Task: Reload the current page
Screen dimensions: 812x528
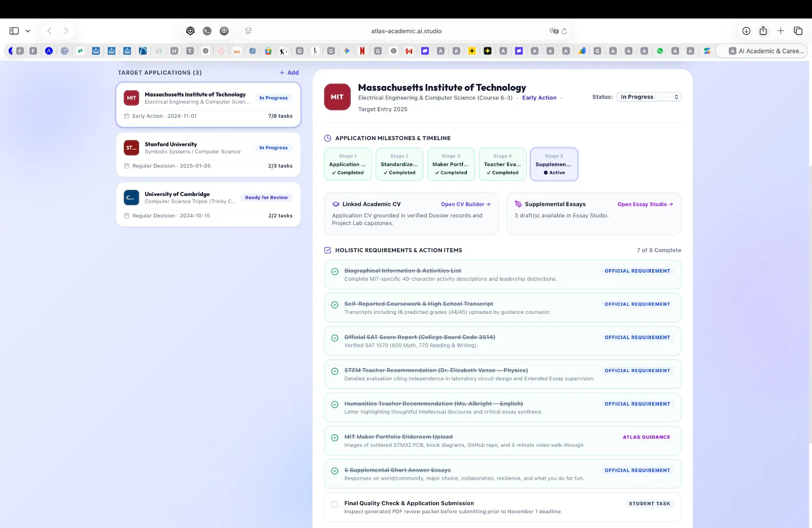Action: coord(564,31)
